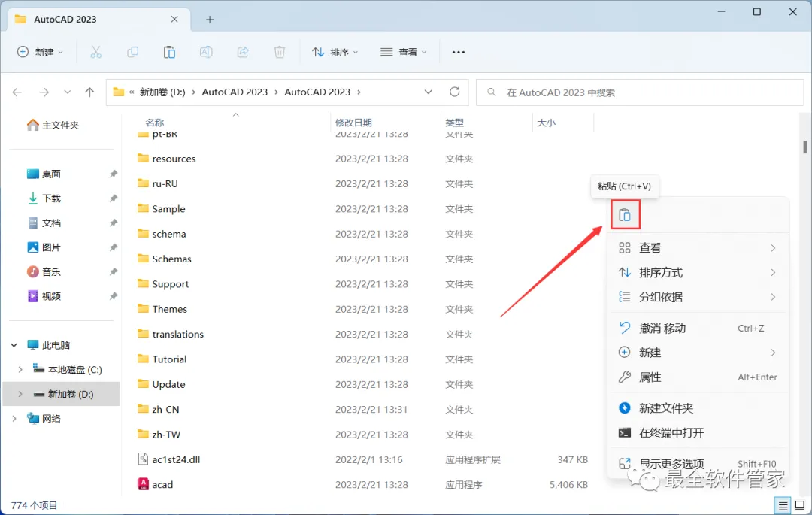Viewport: 812px width, 515px height.
Task: Open recent locations chevron beside navigation arrows
Action: (68, 92)
